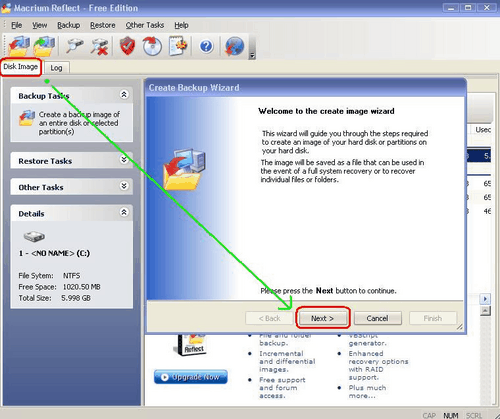Open the Restore menu

[x=103, y=25]
